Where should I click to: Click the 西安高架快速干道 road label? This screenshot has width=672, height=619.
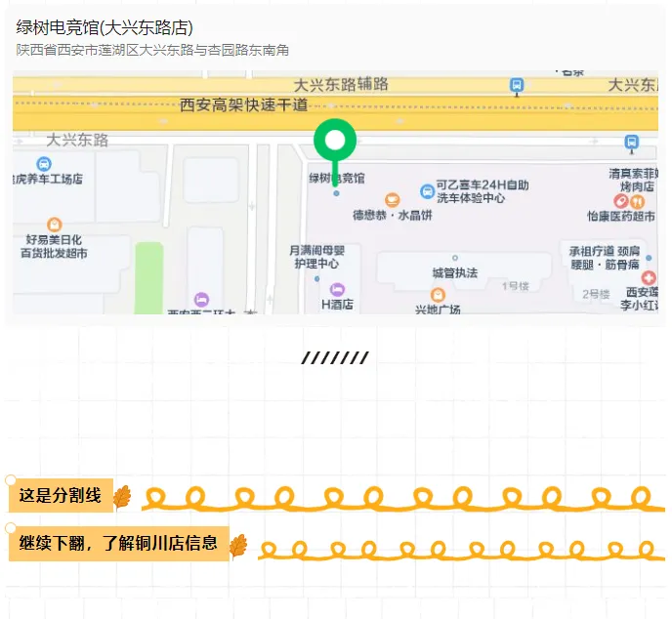pos(244,104)
